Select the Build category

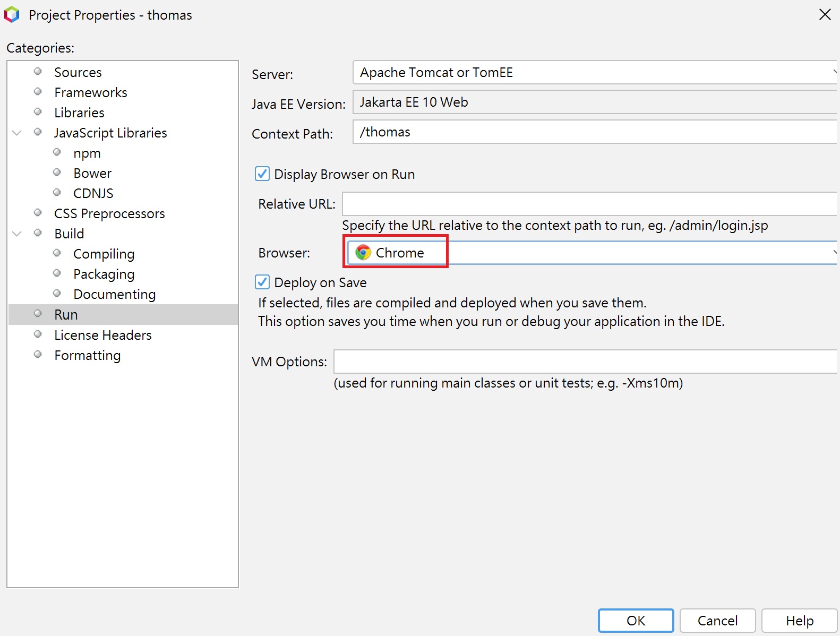[x=69, y=234]
